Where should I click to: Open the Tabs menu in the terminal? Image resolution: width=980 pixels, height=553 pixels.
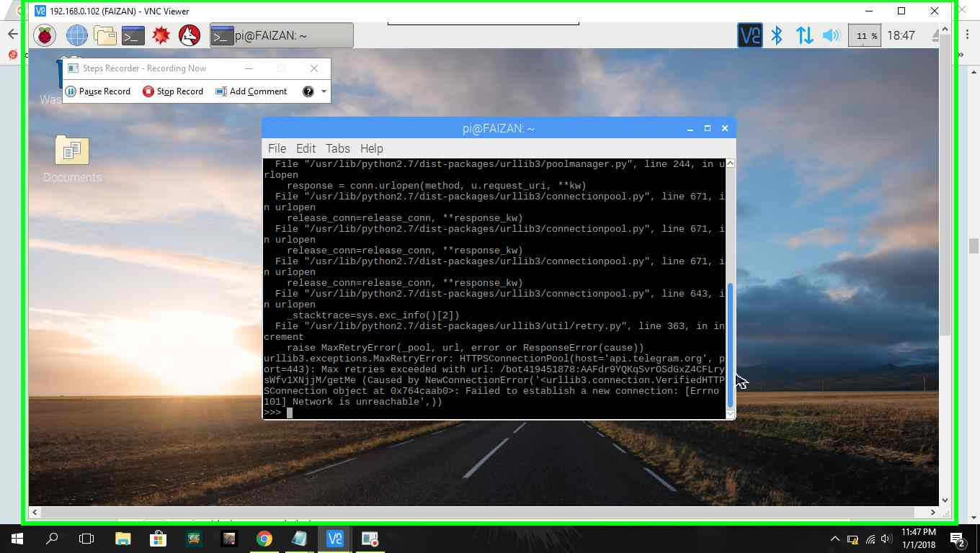coord(337,148)
